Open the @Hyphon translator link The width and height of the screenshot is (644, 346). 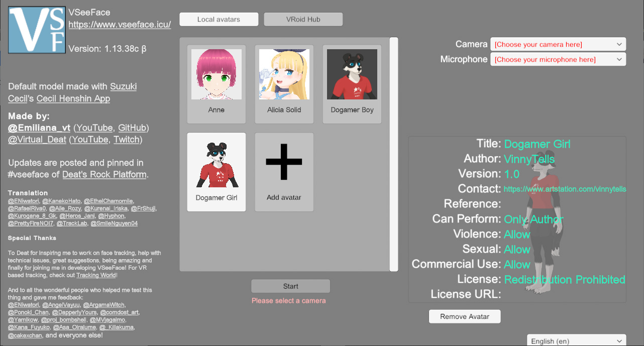click(111, 216)
